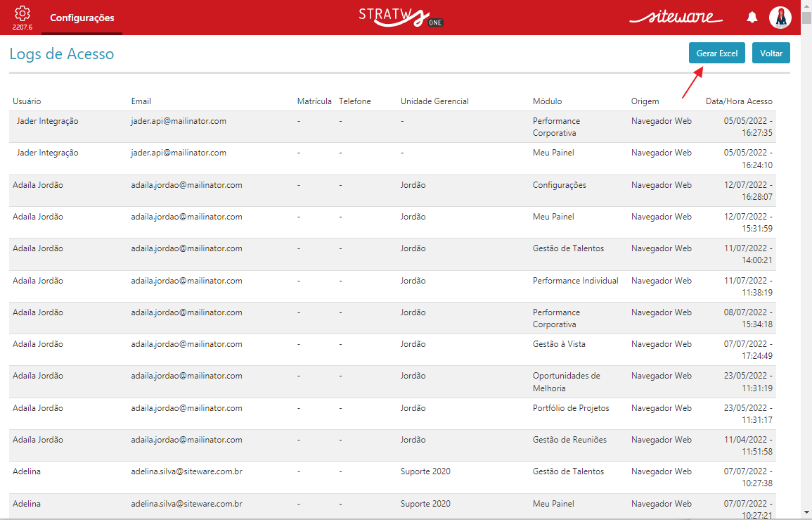The image size is (812, 520).
Task: Click the Telefone column header
Action: click(355, 101)
